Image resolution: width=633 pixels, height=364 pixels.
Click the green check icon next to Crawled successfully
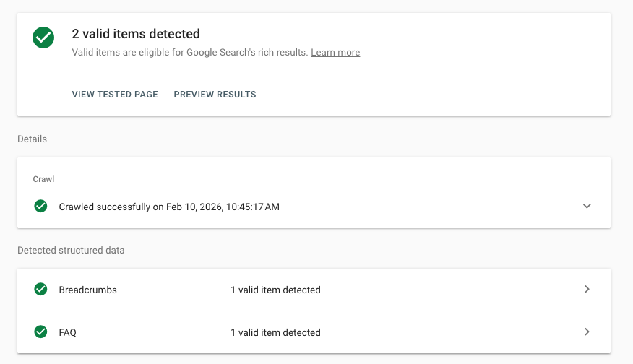tap(41, 207)
